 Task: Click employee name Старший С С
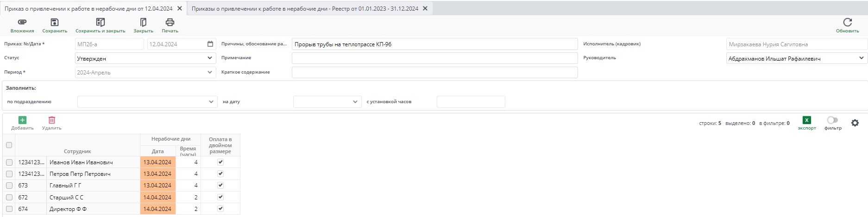pos(66,198)
